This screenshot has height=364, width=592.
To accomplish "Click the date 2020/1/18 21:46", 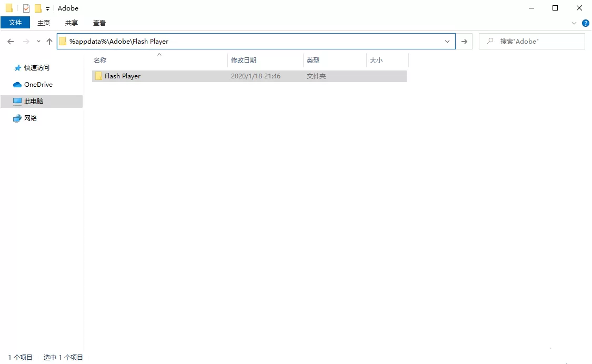I will (256, 76).
